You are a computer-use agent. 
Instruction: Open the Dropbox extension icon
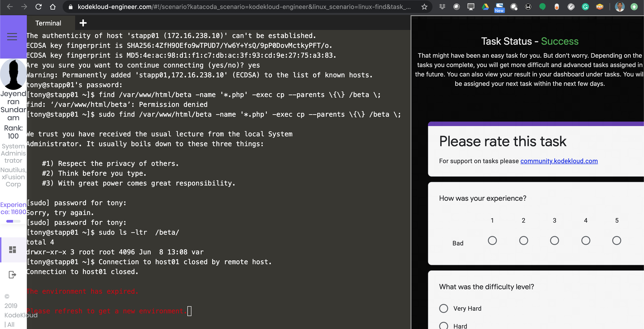[x=442, y=7]
